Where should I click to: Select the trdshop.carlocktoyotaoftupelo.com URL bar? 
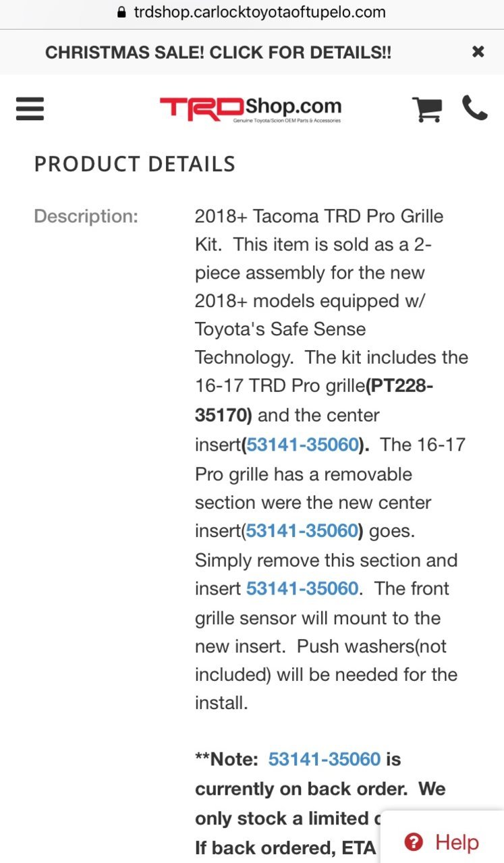click(252, 12)
